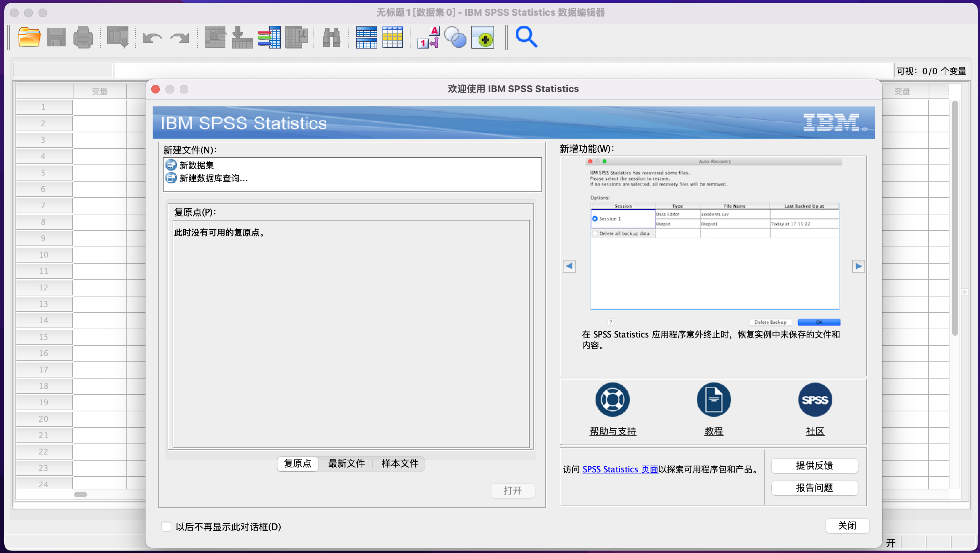Viewport: 980px width, 553px height.
Task: Click the 提供反馈 button
Action: pyautogui.click(x=814, y=465)
